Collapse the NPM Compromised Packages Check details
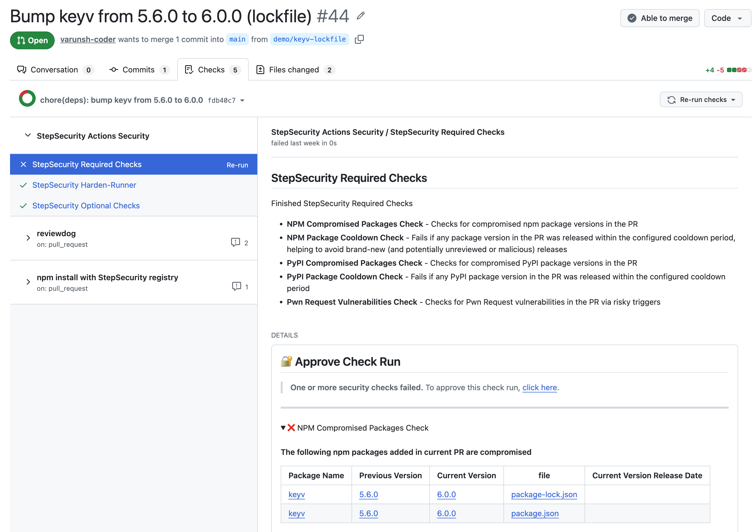This screenshot has width=756, height=532. 283,428
